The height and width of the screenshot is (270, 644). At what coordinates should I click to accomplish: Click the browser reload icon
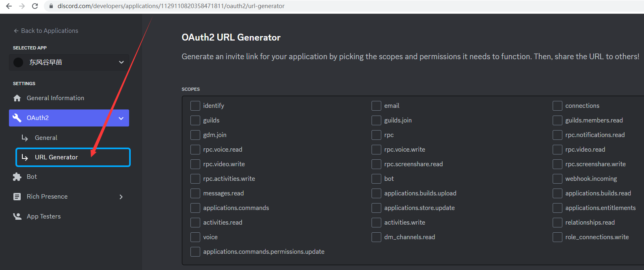coord(35,6)
